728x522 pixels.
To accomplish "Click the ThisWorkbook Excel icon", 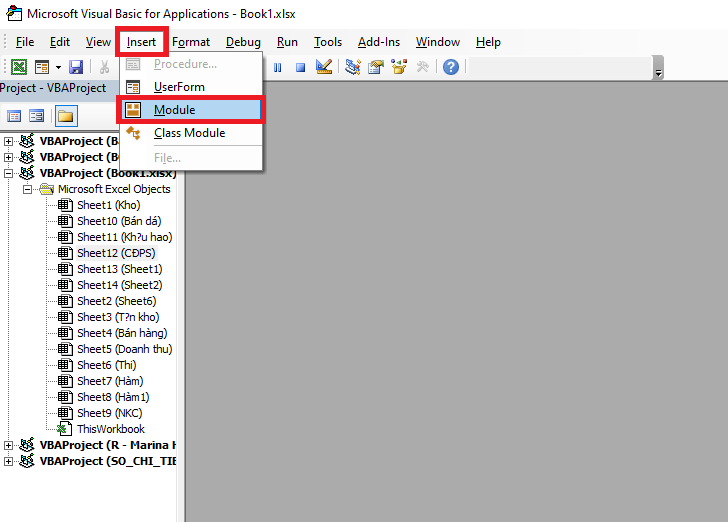I will point(65,429).
